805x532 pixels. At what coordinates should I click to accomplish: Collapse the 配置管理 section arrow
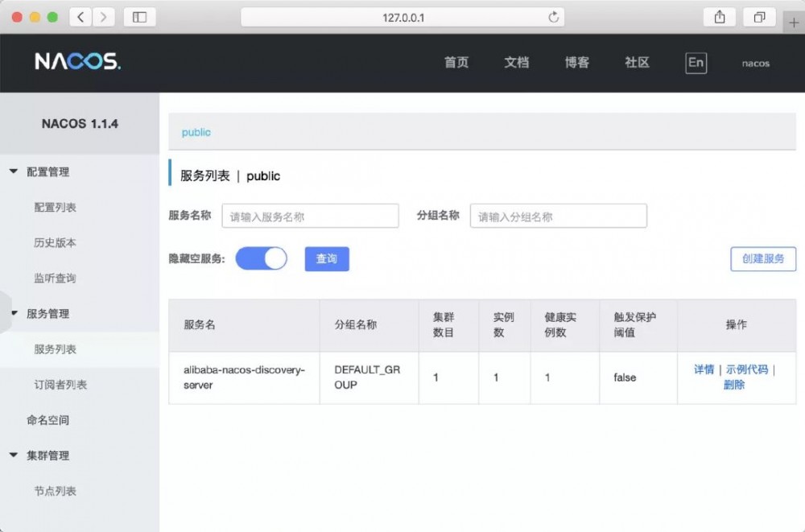[x=14, y=171]
